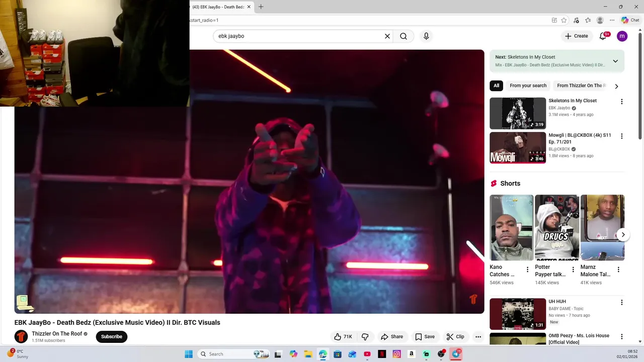
Task: Dislike the video with thumbs-down
Action: point(365,336)
